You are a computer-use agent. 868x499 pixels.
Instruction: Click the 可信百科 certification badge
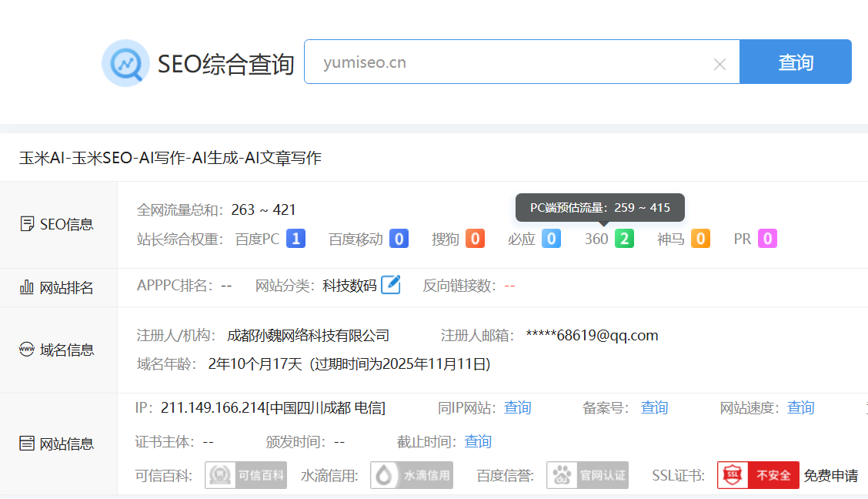coord(245,475)
